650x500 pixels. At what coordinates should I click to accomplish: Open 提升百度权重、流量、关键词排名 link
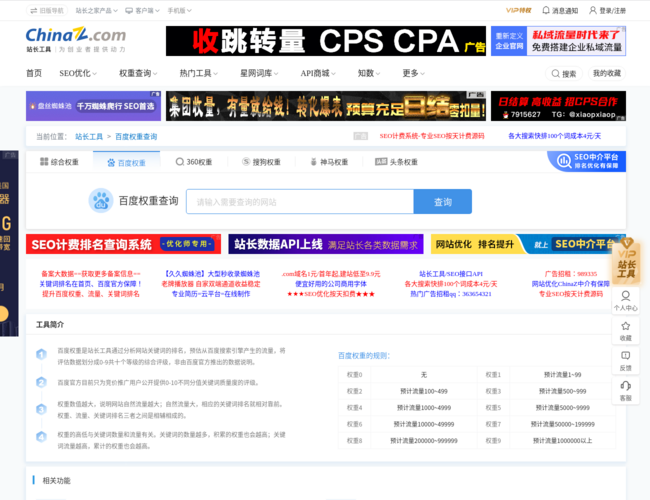point(91,294)
